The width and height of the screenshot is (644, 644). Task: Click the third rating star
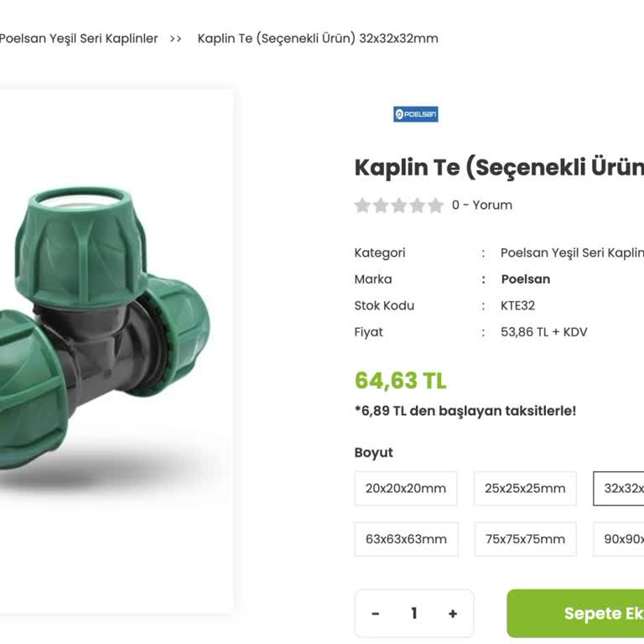399,205
